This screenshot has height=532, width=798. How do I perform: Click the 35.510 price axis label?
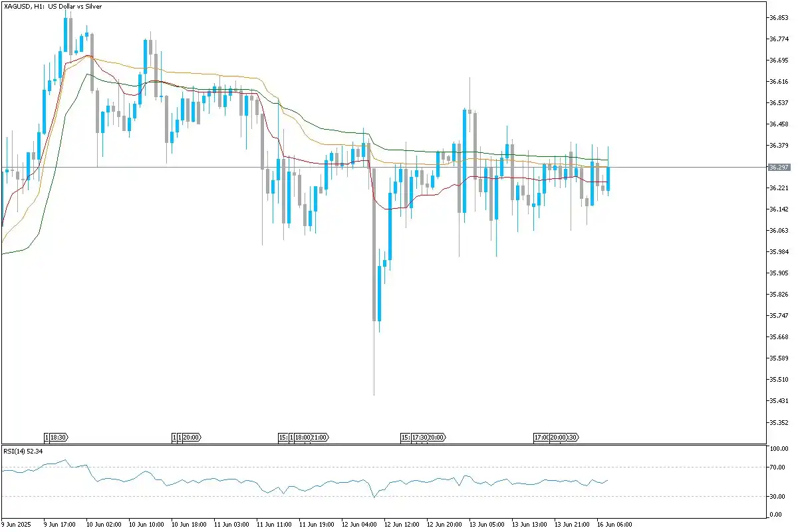(778, 380)
